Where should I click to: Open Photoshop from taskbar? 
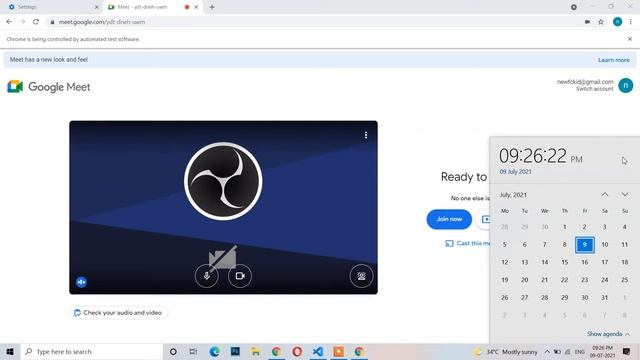[235, 351]
